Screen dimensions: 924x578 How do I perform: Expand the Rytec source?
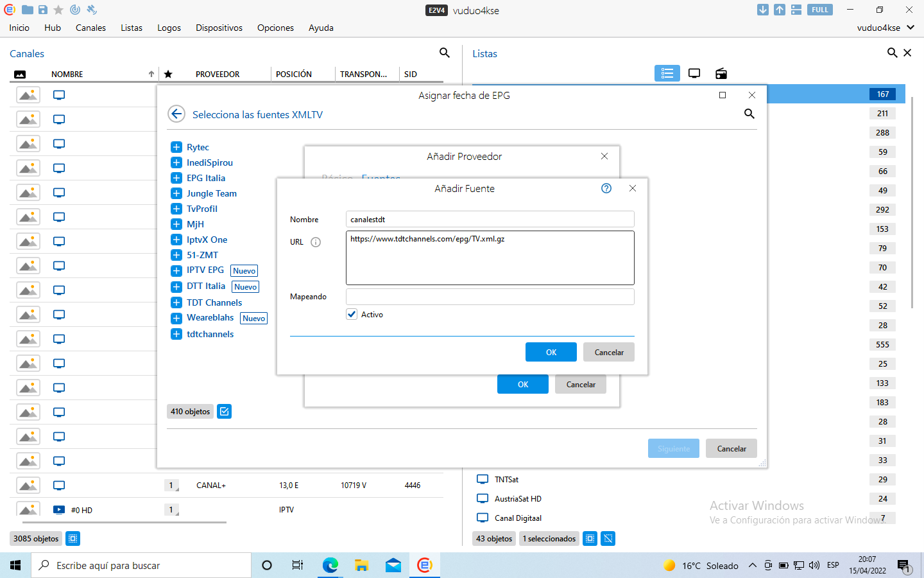[176, 147]
